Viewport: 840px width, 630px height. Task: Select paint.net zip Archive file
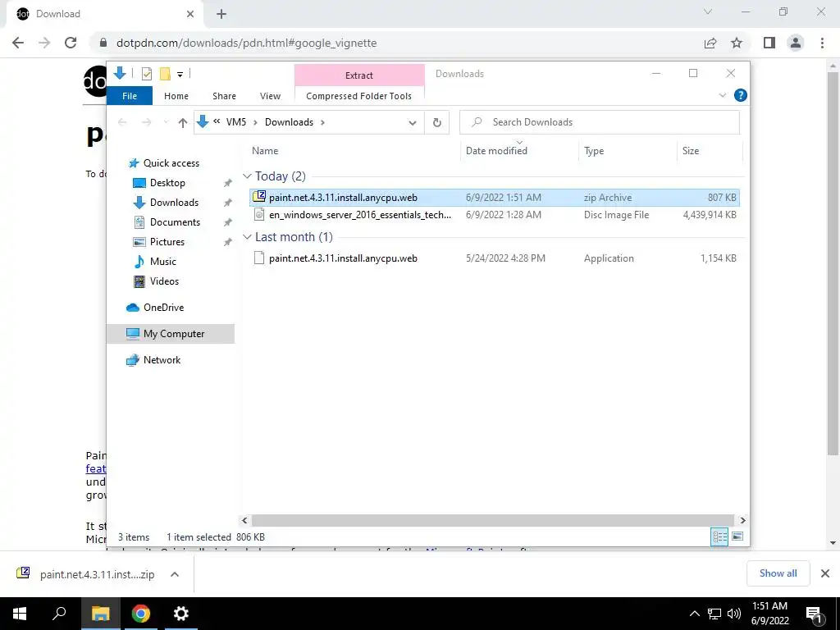pyautogui.click(x=495, y=198)
